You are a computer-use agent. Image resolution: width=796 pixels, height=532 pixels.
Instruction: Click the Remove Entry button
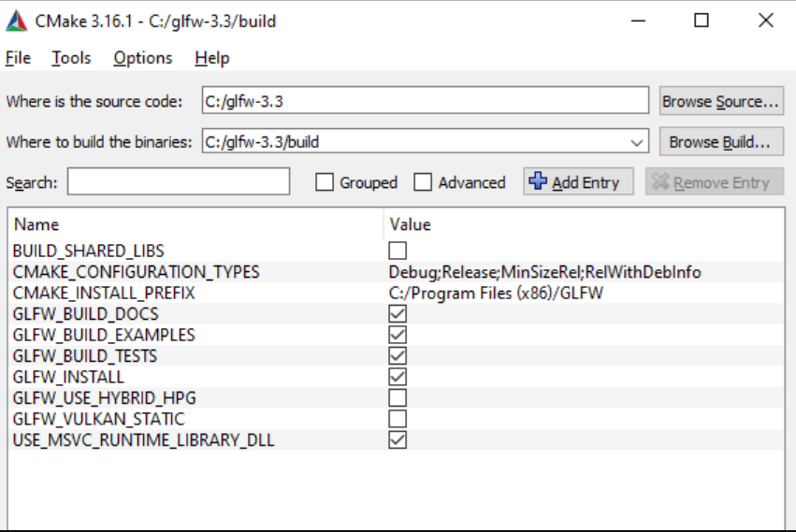point(714,182)
